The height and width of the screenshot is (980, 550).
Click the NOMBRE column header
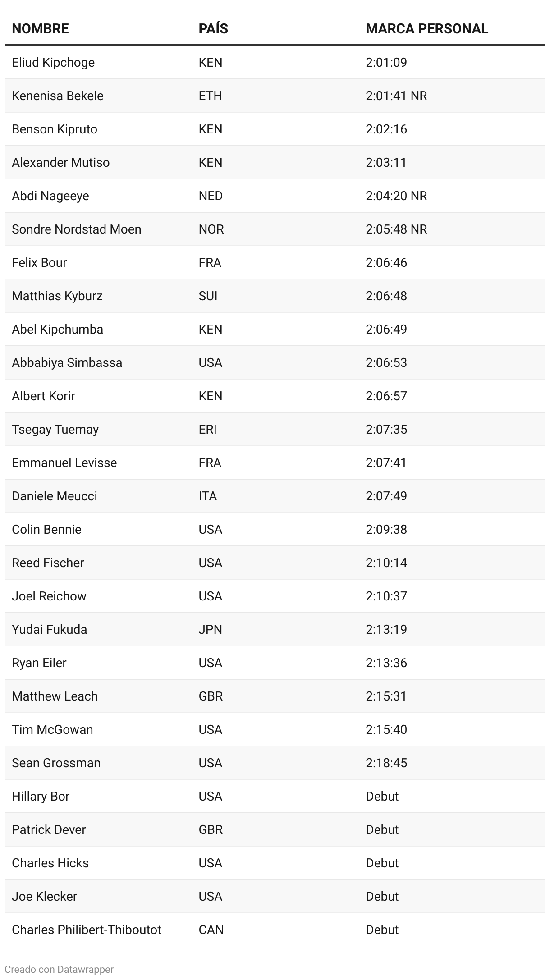tap(40, 29)
